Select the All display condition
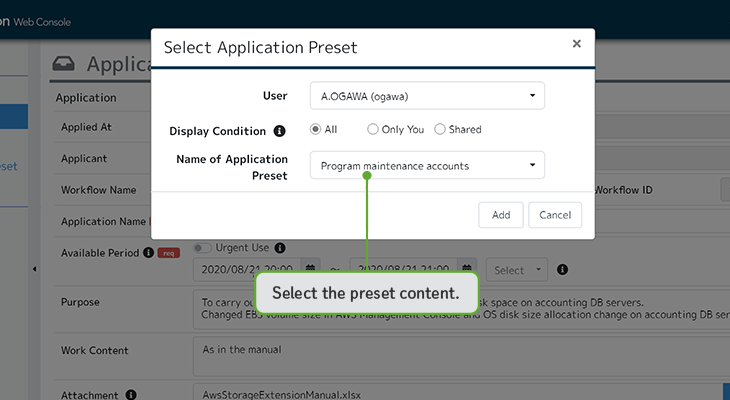The image size is (730, 400). (316, 129)
